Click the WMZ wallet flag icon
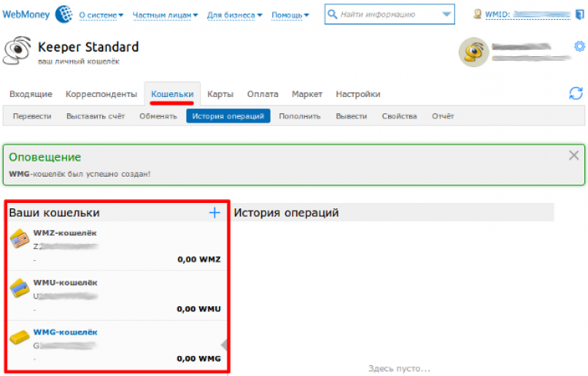This screenshot has width=588, height=376. click(19, 238)
